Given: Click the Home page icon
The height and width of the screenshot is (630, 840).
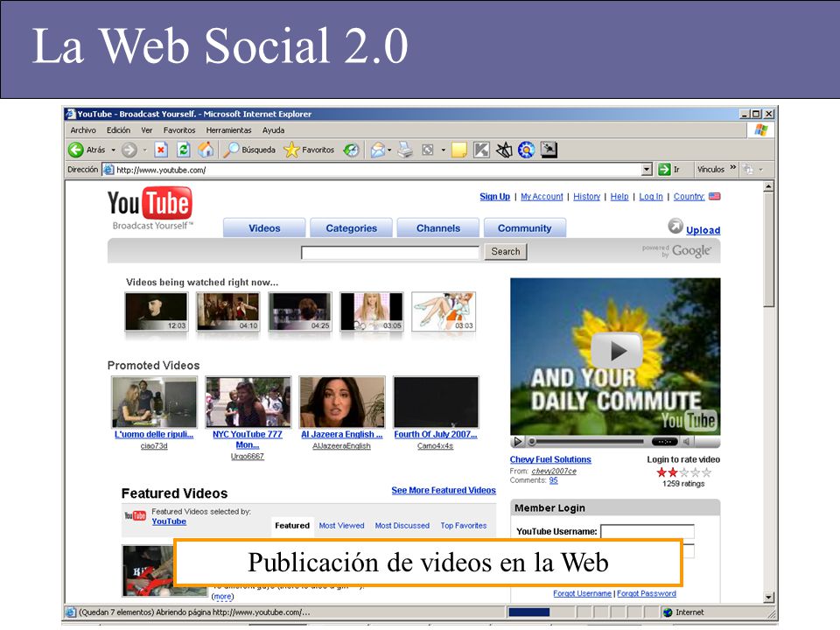Looking at the screenshot, I should tap(206, 150).
